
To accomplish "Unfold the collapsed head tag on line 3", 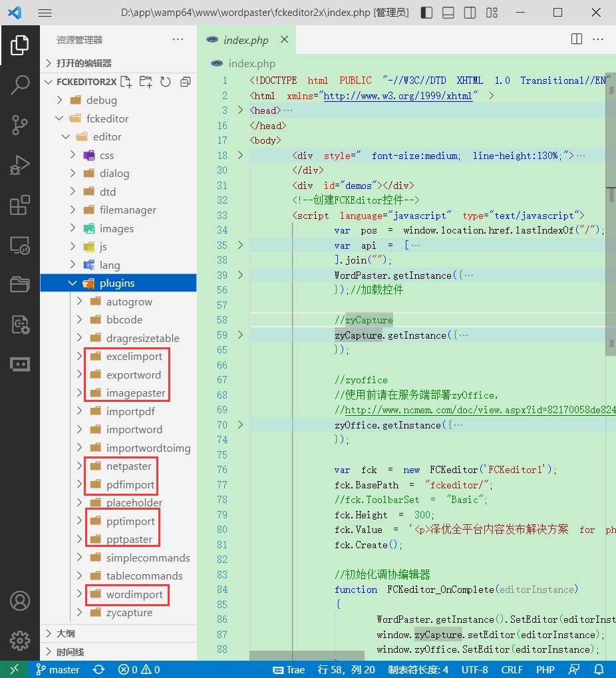I will (240, 110).
